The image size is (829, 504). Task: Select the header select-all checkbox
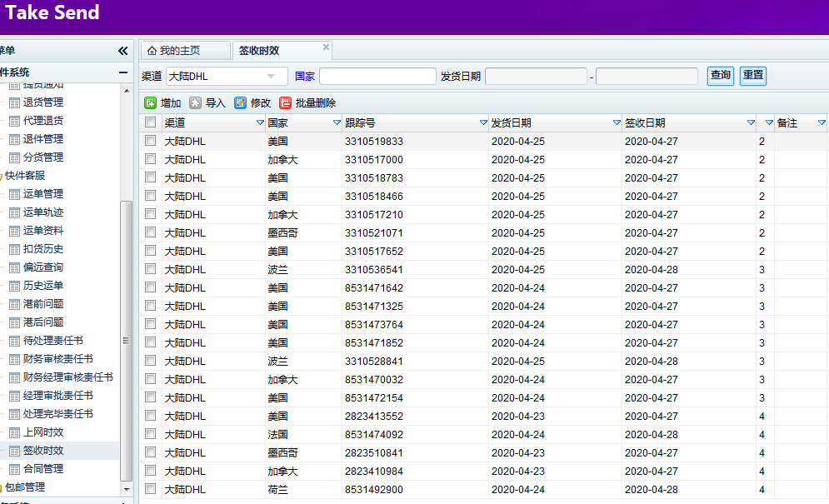150,122
